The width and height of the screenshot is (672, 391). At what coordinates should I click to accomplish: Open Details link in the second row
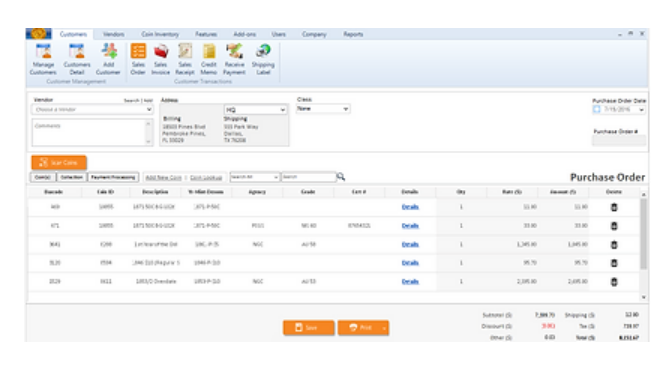pos(410,226)
